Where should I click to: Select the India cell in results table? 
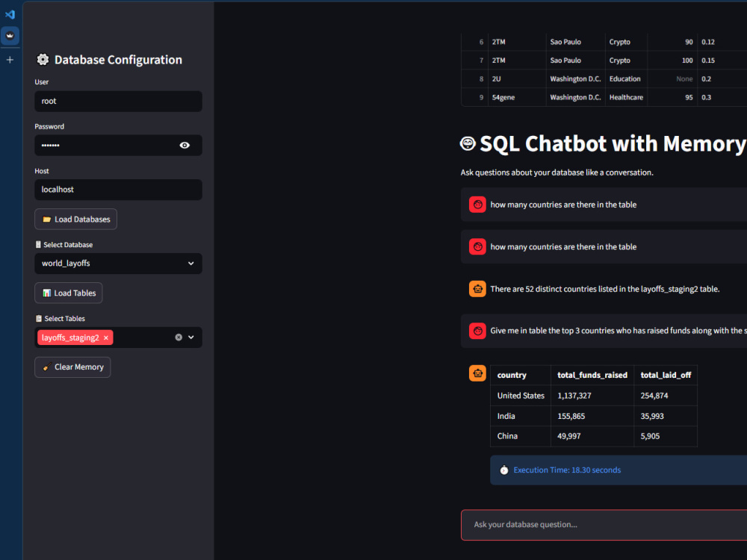521,416
